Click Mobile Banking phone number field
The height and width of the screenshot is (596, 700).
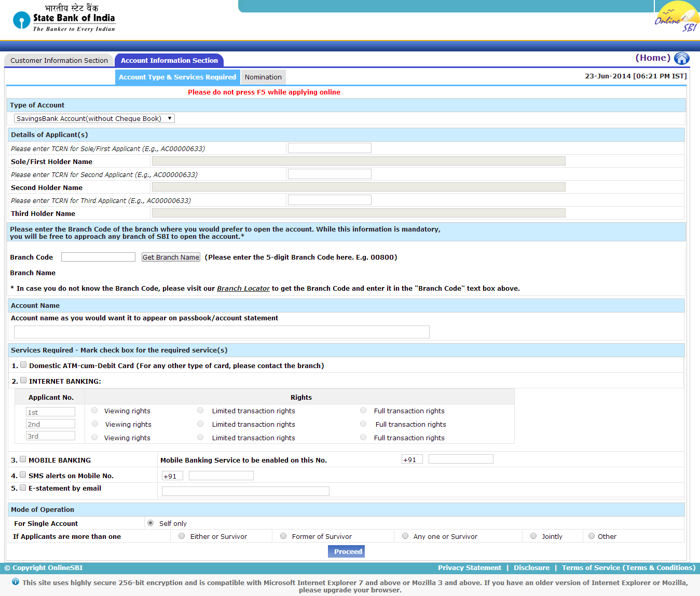click(x=461, y=459)
